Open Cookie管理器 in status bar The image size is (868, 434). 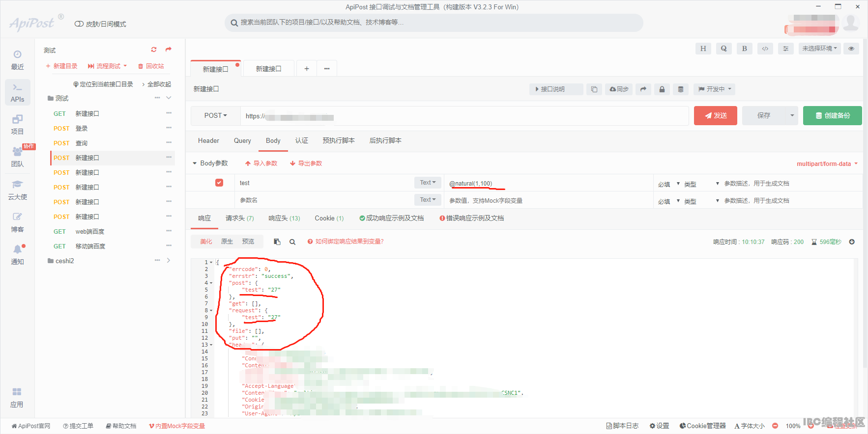703,426
